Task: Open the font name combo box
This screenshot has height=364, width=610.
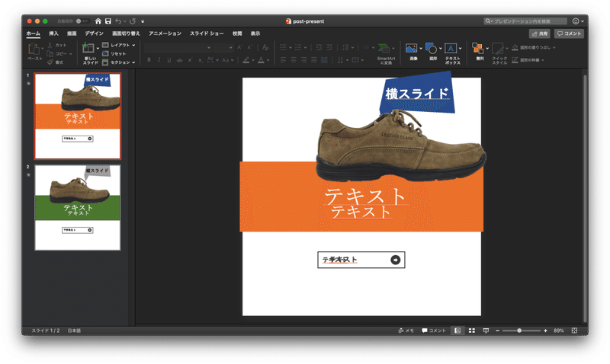Action: (178, 47)
